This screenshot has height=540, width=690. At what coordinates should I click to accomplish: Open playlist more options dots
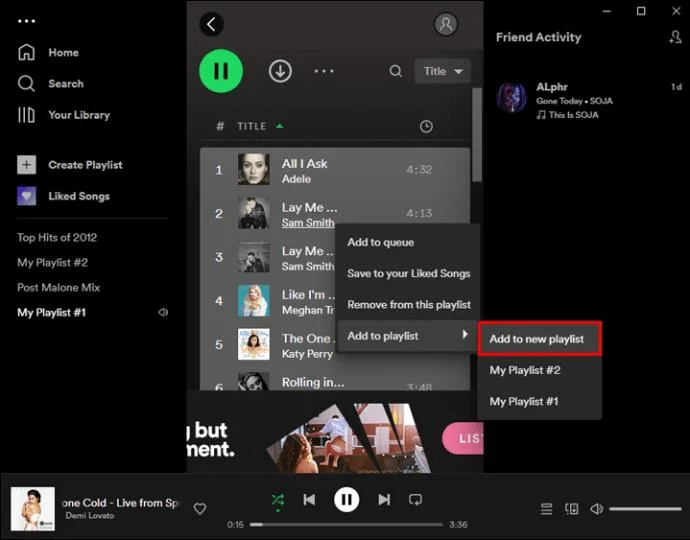click(x=324, y=71)
